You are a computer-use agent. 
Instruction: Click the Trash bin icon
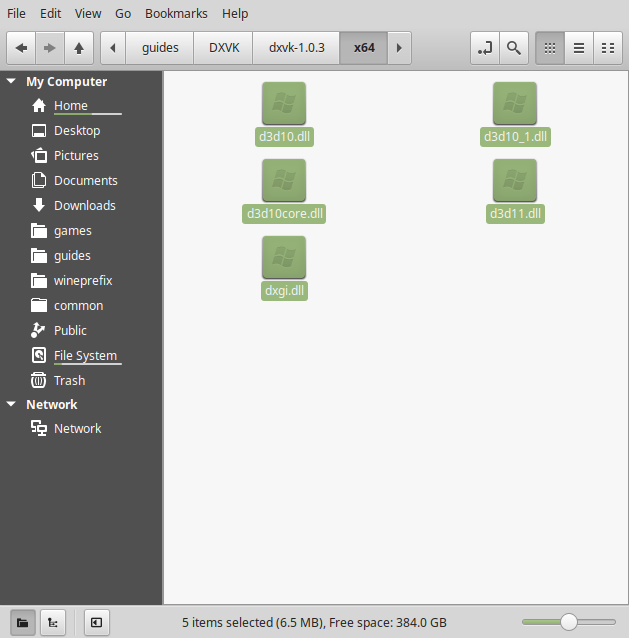coord(39,380)
